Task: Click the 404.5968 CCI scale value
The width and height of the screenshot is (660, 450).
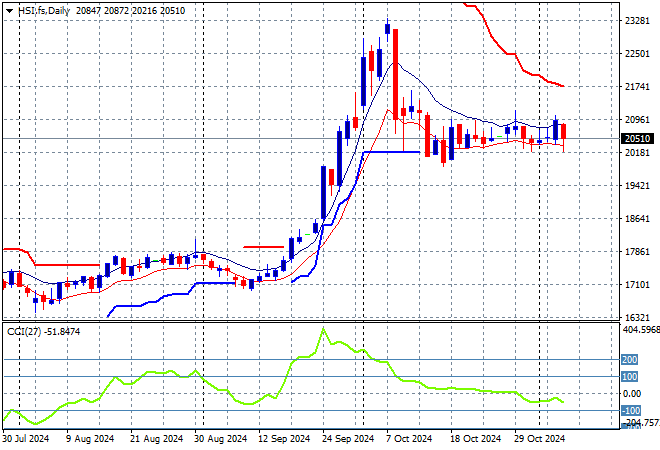Action: (x=639, y=329)
